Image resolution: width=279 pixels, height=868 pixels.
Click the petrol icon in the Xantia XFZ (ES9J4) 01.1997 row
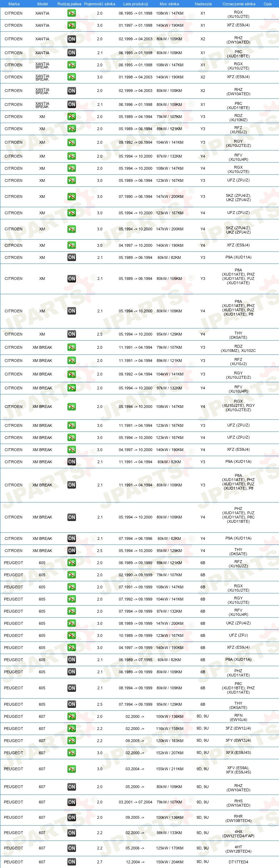72,25
